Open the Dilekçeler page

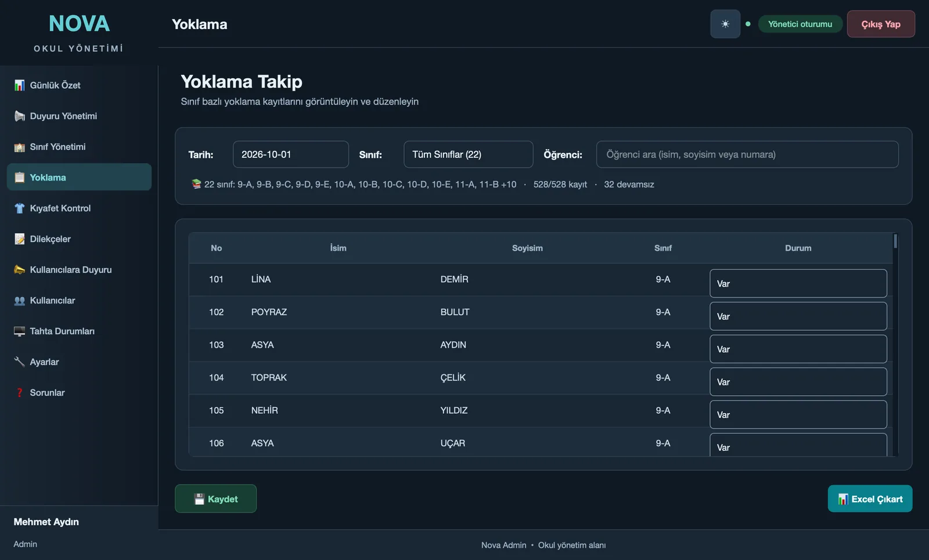[79, 239]
